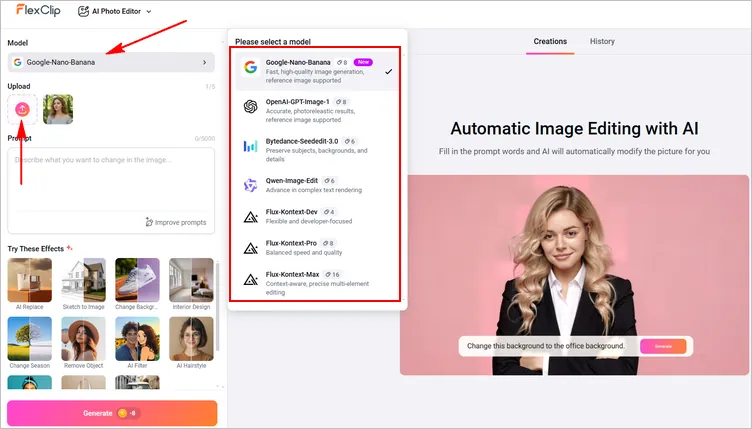Switch to the History tab
752x429 pixels.
point(602,42)
